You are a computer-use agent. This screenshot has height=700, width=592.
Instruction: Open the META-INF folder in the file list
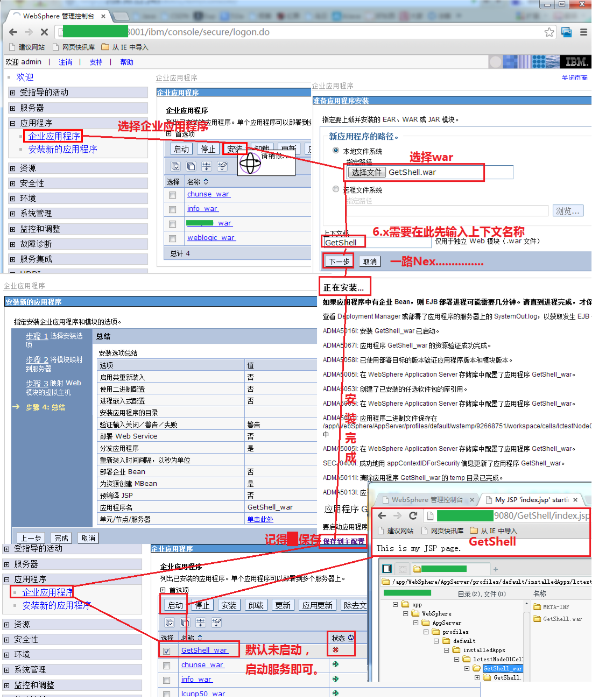point(551,607)
